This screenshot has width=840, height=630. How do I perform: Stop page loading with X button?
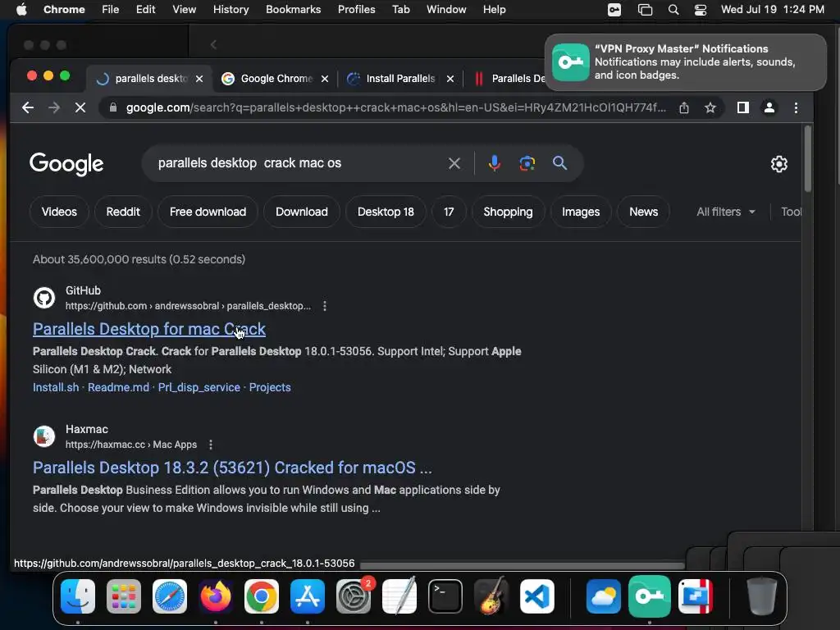[80, 107]
